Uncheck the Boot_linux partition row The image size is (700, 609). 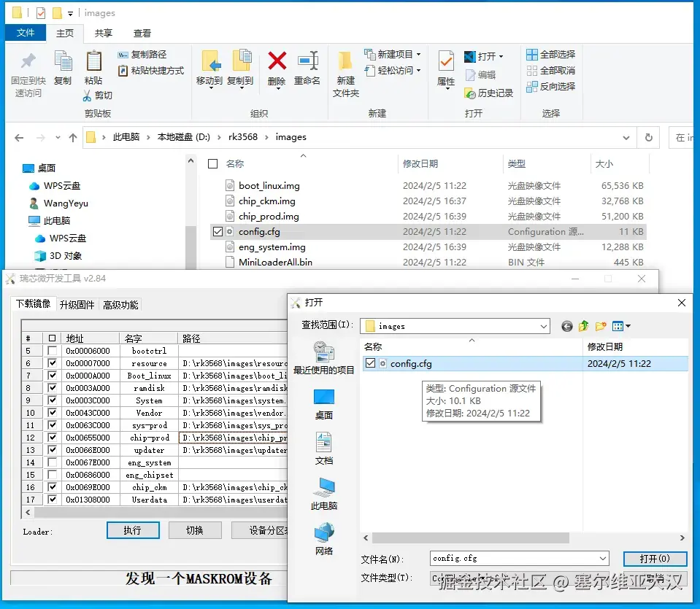52,375
